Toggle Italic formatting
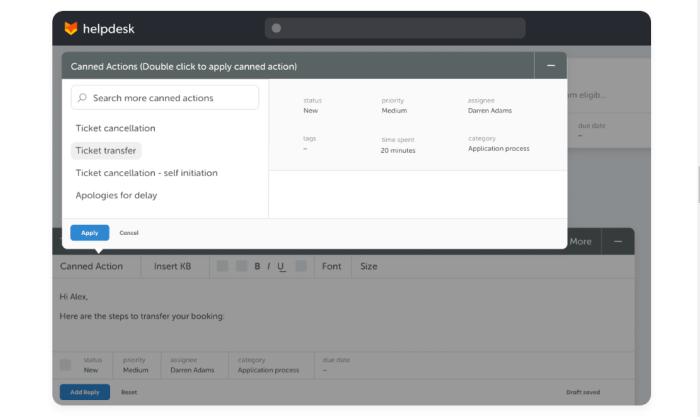The width and height of the screenshot is (700, 417). [268, 266]
